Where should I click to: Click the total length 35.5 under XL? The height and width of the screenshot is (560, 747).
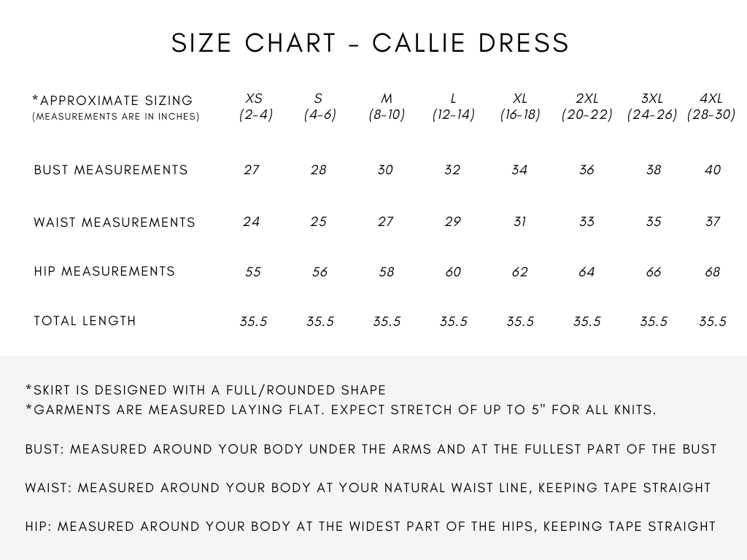[520, 322]
